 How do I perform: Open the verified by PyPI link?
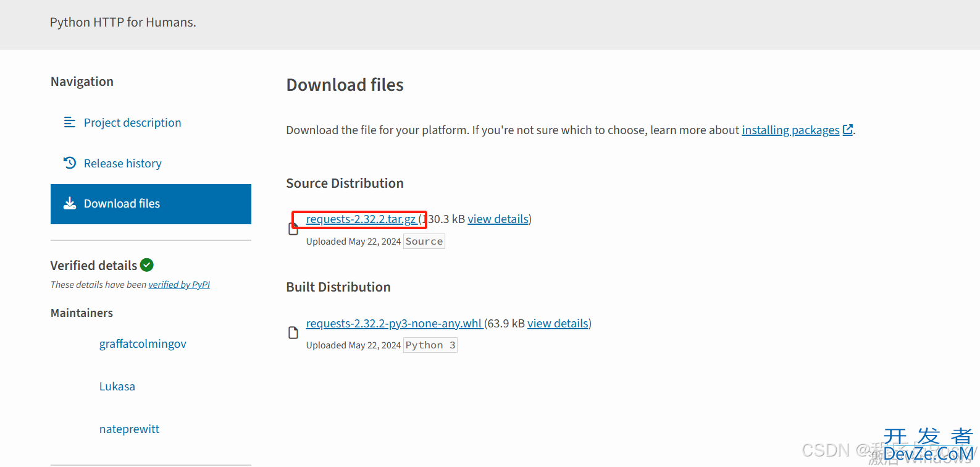pyautogui.click(x=179, y=285)
